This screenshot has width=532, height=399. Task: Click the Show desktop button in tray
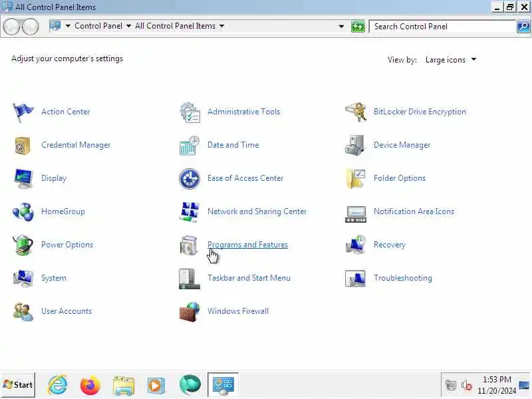pos(524,385)
